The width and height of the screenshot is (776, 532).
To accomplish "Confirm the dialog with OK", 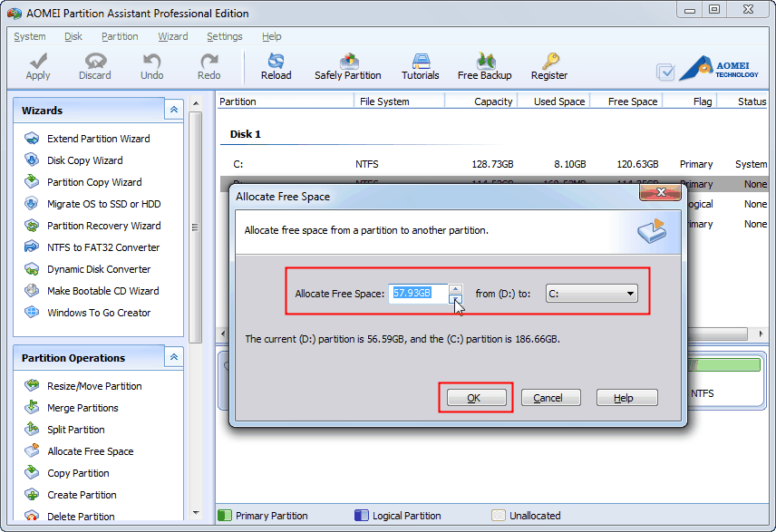I will tap(476, 398).
